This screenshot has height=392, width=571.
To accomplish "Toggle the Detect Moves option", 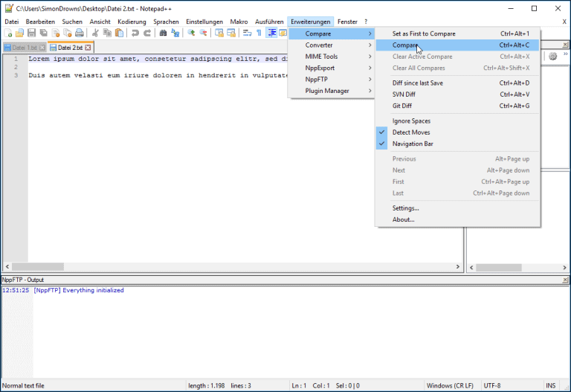I will click(x=411, y=132).
